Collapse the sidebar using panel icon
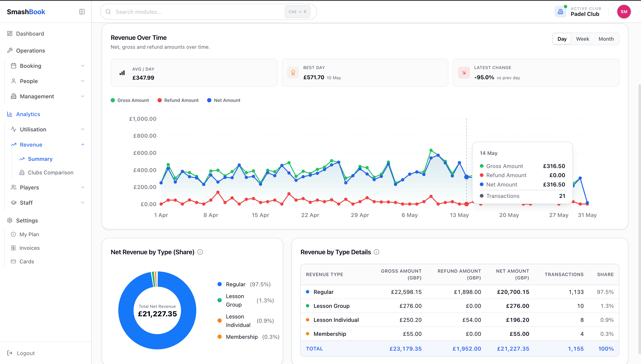 pyautogui.click(x=82, y=12)
